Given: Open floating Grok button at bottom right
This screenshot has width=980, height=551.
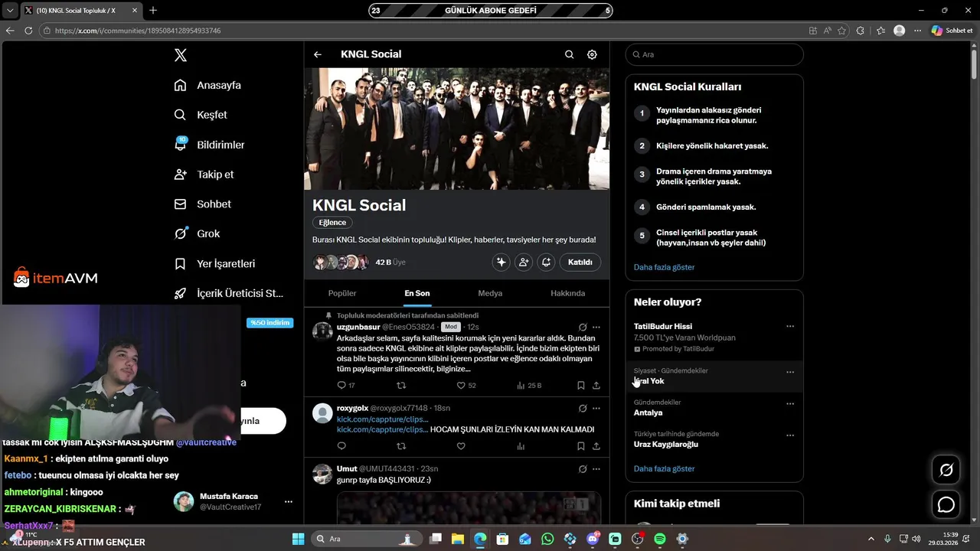Looking at the screenshot, I should [946, 470].
